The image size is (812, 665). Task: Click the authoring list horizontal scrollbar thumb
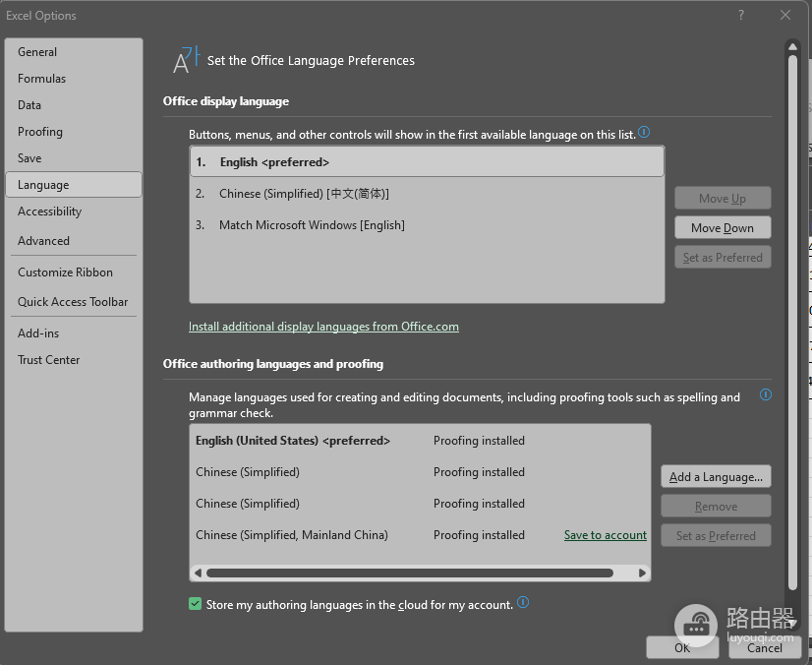(410, 573)
